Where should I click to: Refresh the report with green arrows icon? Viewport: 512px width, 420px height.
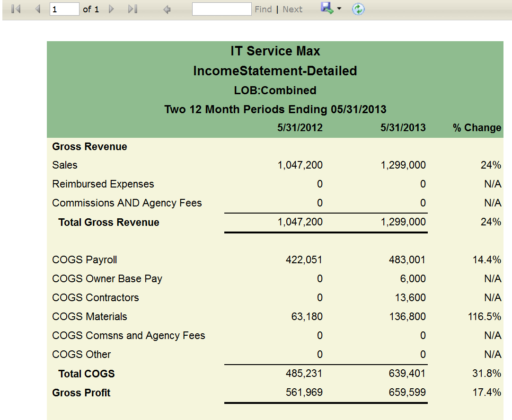[x=358, y=9]
